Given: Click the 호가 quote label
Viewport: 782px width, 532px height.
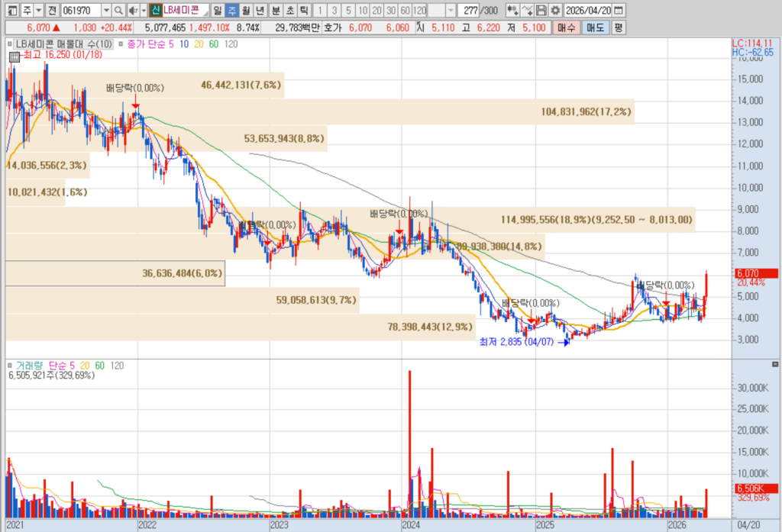Looking at the screenshot, I should [x=333, y=28].
